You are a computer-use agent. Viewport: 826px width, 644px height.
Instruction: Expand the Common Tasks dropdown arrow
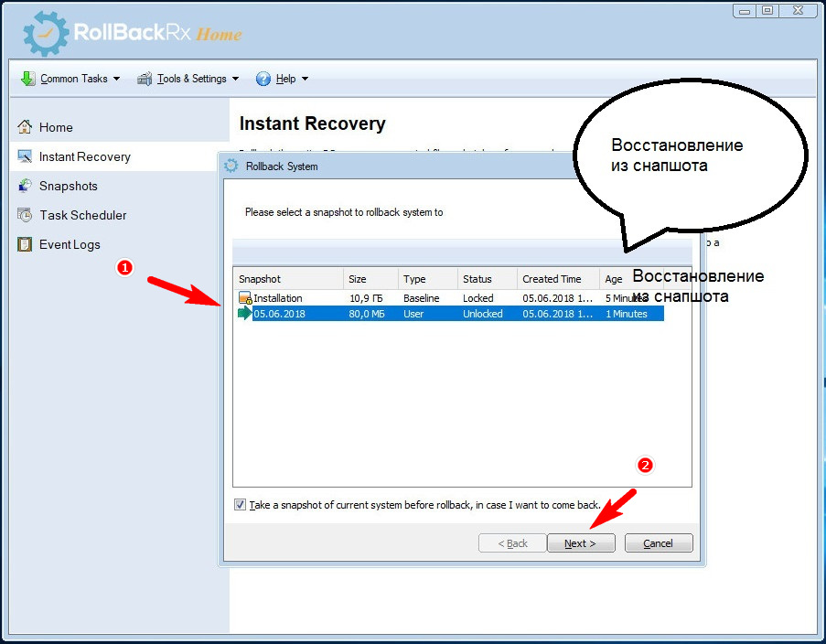tap(116, 79)
